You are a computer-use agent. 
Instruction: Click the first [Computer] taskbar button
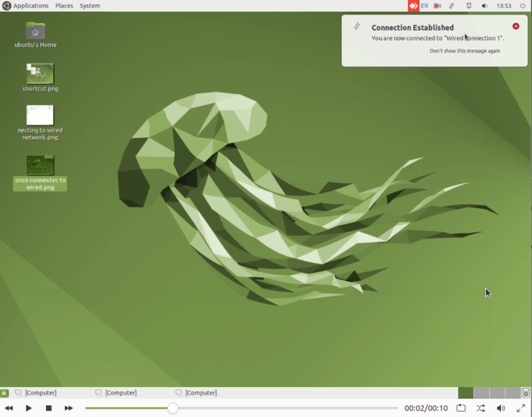click(x=36, y=393)
